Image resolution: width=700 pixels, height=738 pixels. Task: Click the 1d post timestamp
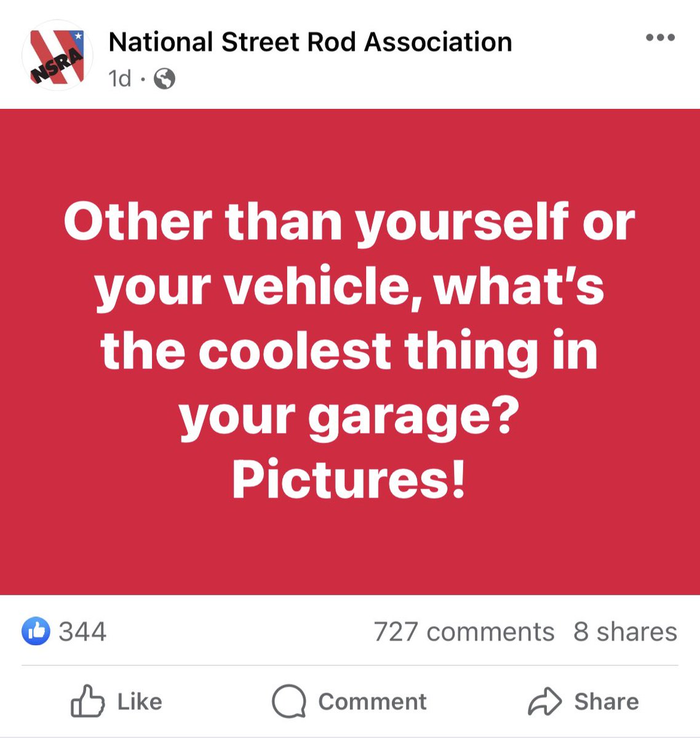120,79
